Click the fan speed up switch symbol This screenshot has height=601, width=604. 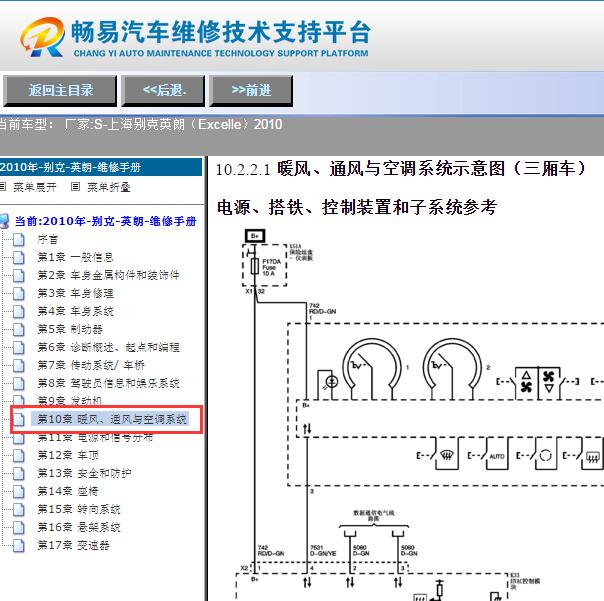pyautogui.click(x=526, y=381)
